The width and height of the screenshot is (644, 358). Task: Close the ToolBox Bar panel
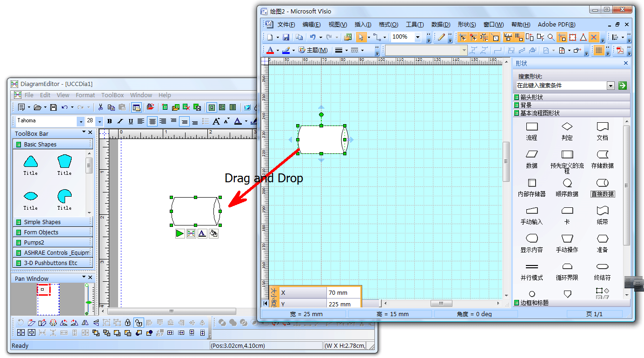(90, 133)
